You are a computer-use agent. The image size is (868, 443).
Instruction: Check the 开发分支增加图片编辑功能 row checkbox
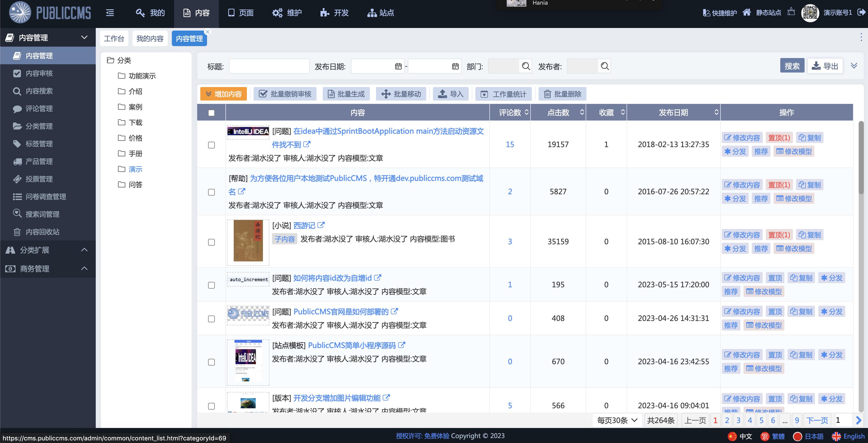tap(211, 406)
